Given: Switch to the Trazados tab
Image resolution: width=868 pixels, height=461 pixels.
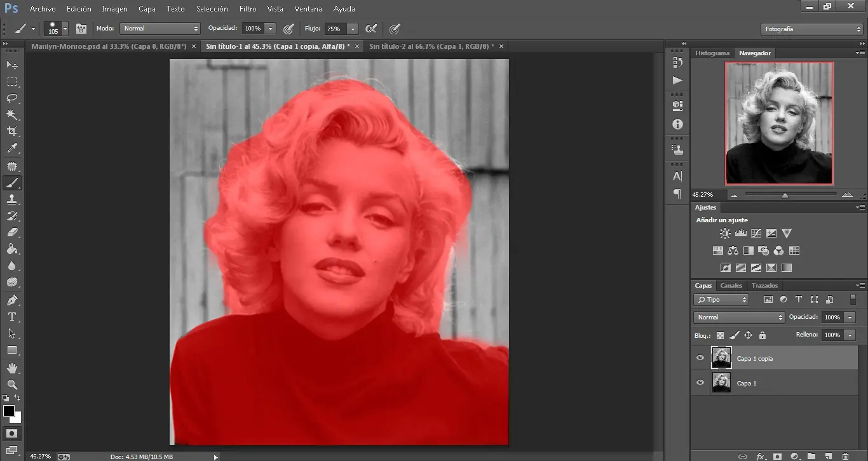Looking at the screenshot, I should pyautogui.click(x=764, y=286).
